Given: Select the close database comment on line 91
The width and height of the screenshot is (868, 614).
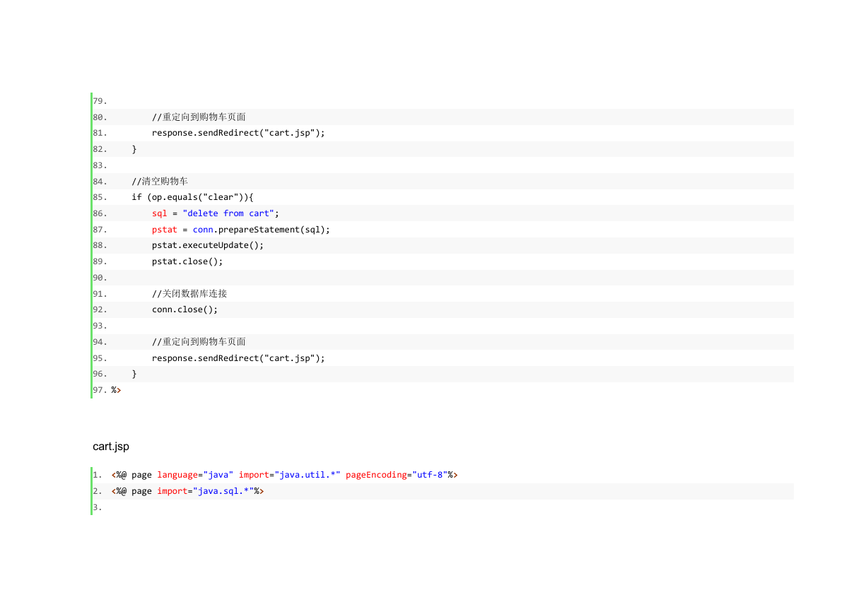Looking at the screenshot, I should (189, 293).
